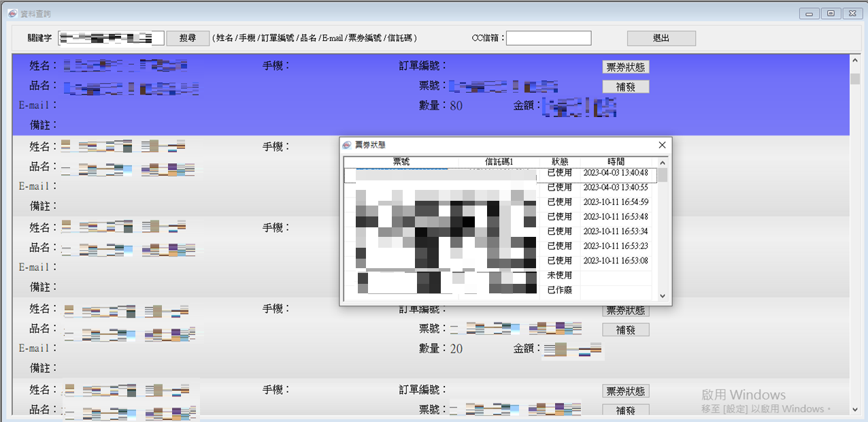Select the time cell 2023-10-11 16:53:23
Viewport: 868px width, 422px height.
(616, 246)
